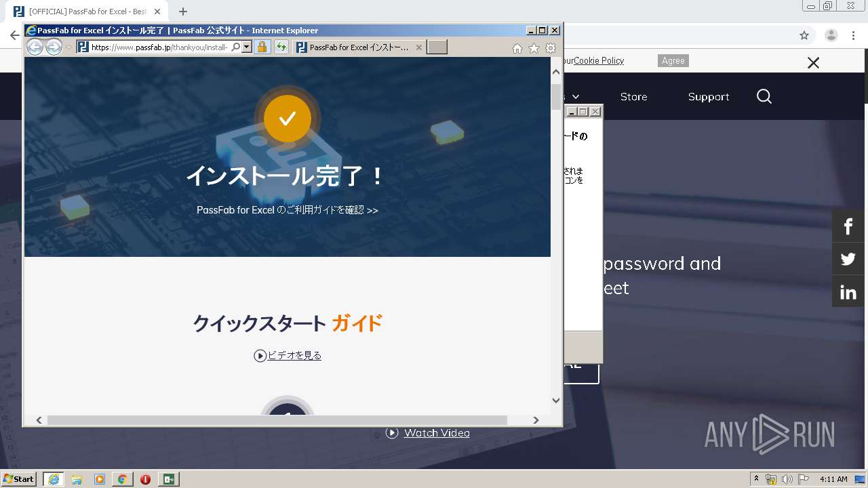Open the IE Tools gear menu
Screen dimensions: 868x488
coord(551,48)
